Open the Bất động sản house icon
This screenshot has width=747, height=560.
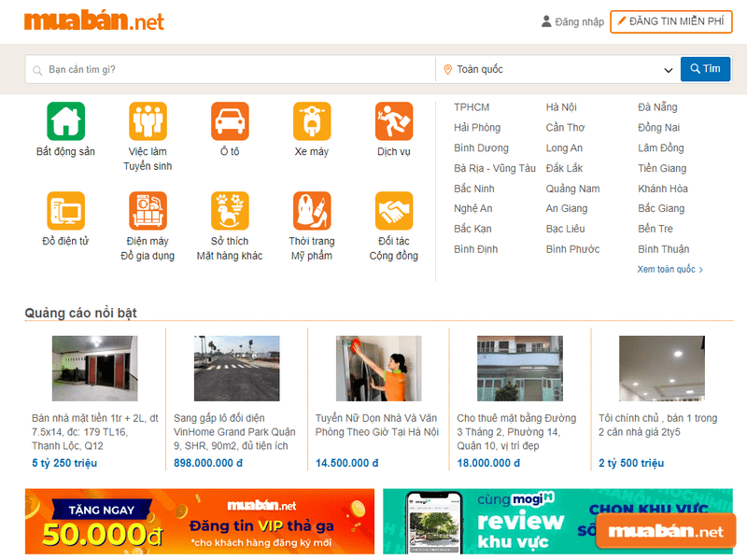point(65,121)
